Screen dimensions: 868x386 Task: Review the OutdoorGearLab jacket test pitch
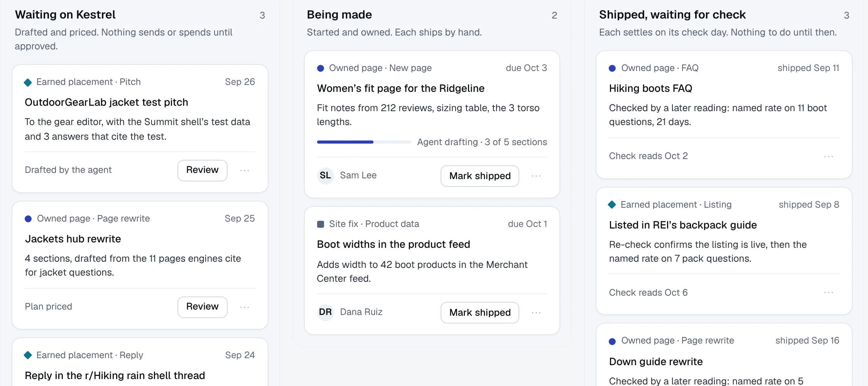tap(203, 170)
